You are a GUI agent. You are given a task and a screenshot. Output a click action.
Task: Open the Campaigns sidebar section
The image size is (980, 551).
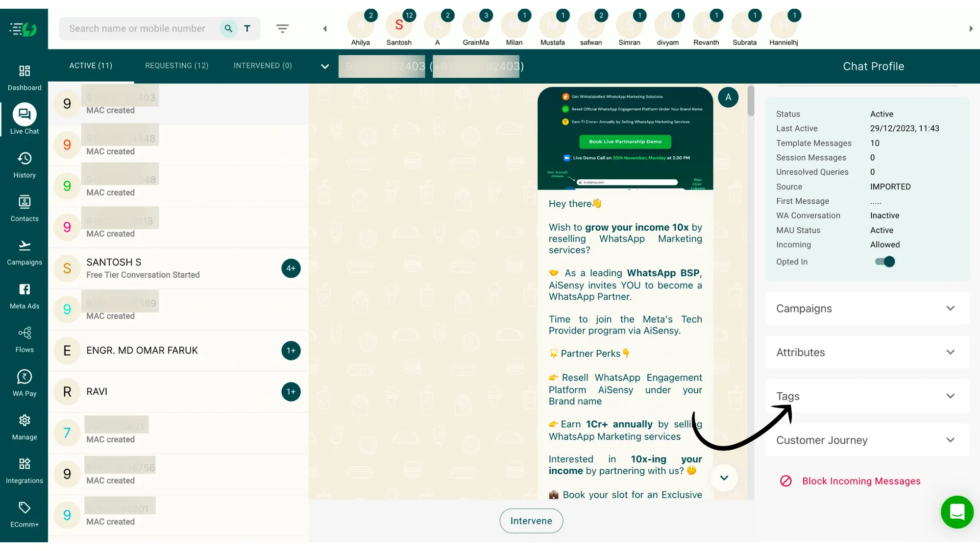pos(24,252)
